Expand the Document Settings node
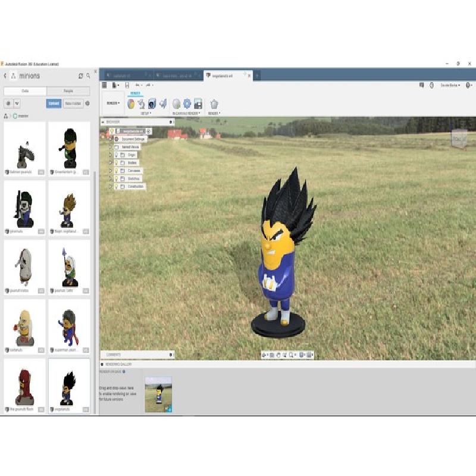Image resolution: width=476 pixels, height=476 pixels. [x=111, y=139]
